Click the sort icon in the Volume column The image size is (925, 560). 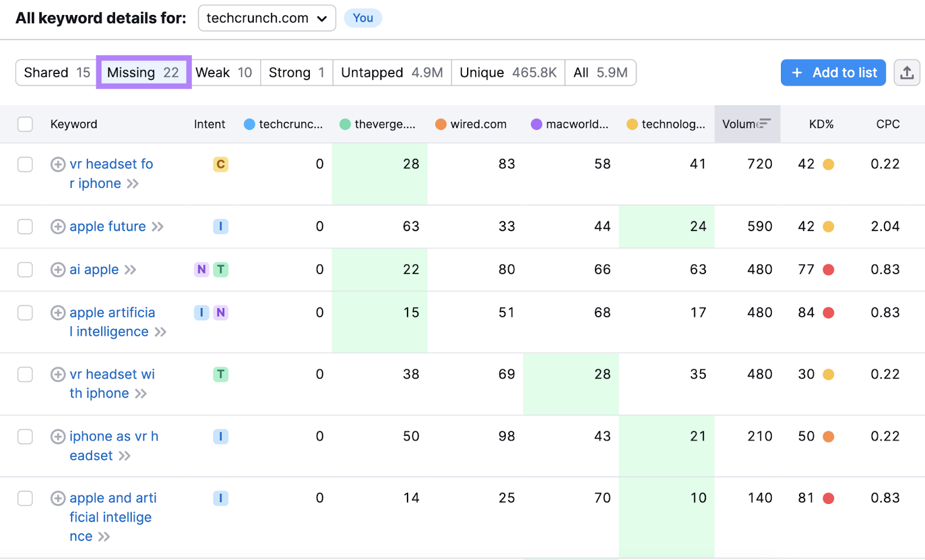tap(764, 124)
